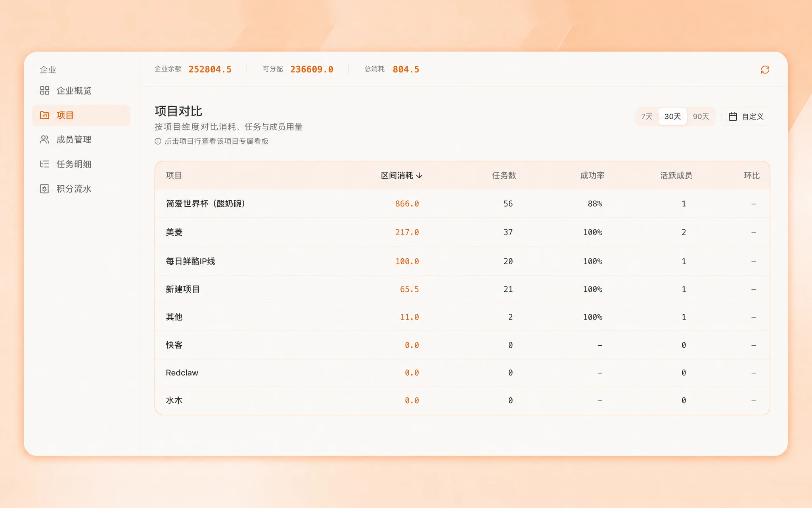Click the refresh icon at top right
The width and height of the screenshot is (812, 508).
tap(765, 70)
